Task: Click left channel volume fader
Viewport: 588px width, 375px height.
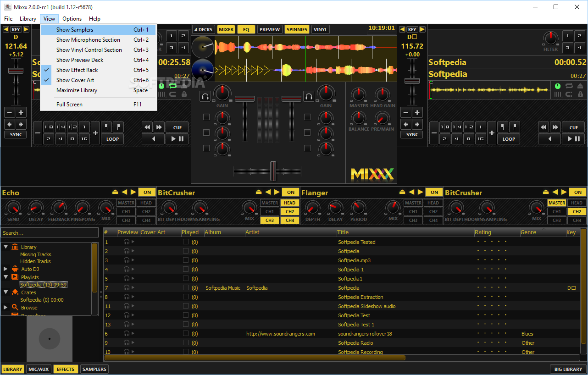Action: tap(244, 99)
